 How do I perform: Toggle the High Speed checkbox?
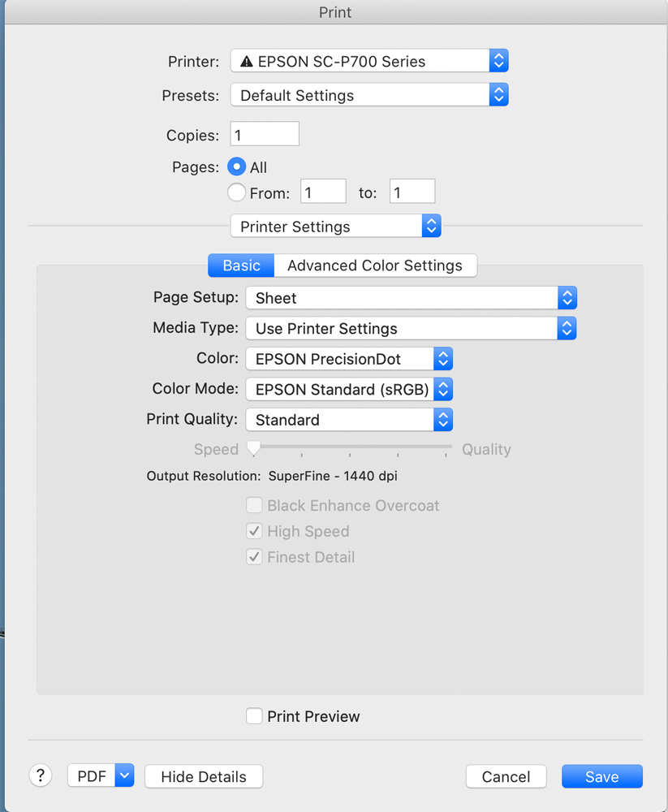click(254, 531)
